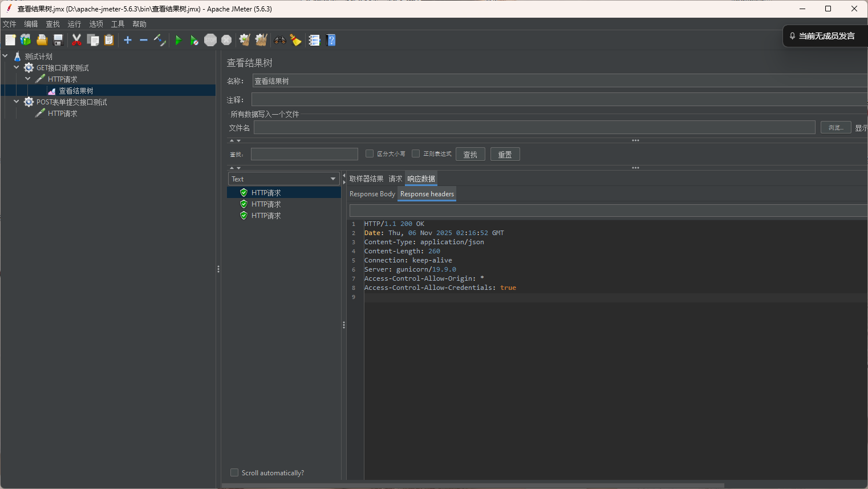Switch to the Response Body tab

point(372,194)
